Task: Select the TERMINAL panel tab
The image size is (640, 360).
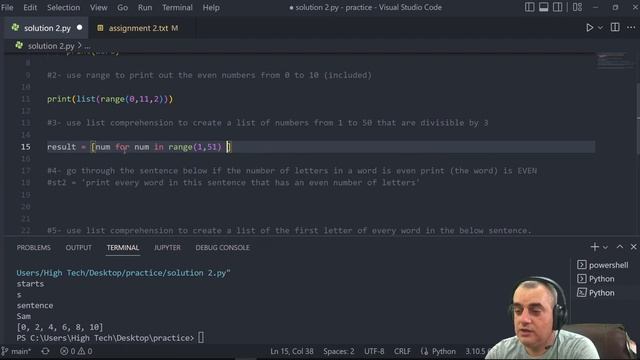Action: click(x=123, y=247)
